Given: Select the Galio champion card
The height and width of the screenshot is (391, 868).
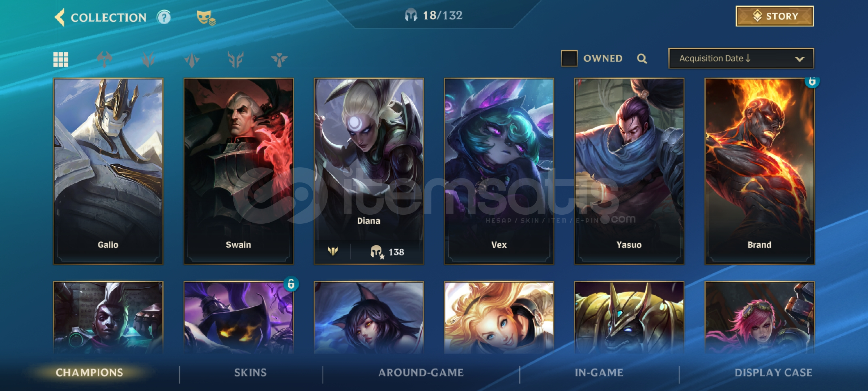Looking at the screenshot, I should pos(108,171).
